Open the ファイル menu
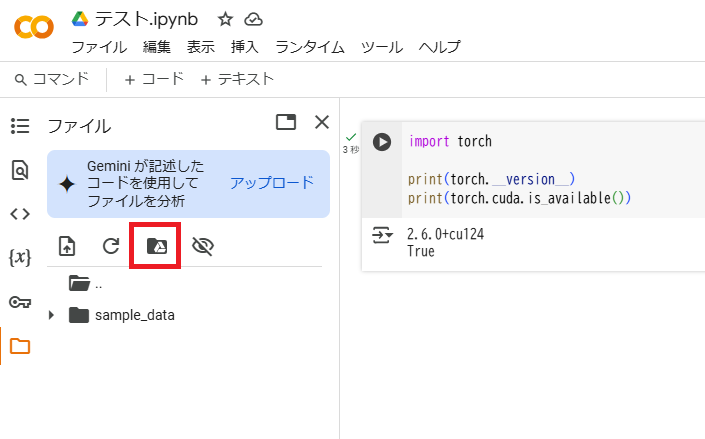This screenshot has height=439, width=705. pos(99,47)
